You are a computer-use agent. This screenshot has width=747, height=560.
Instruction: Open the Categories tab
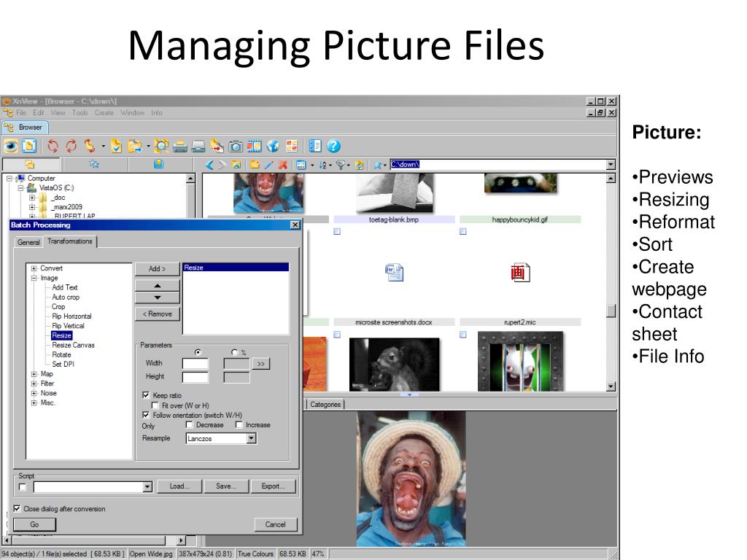coord(325,404)
